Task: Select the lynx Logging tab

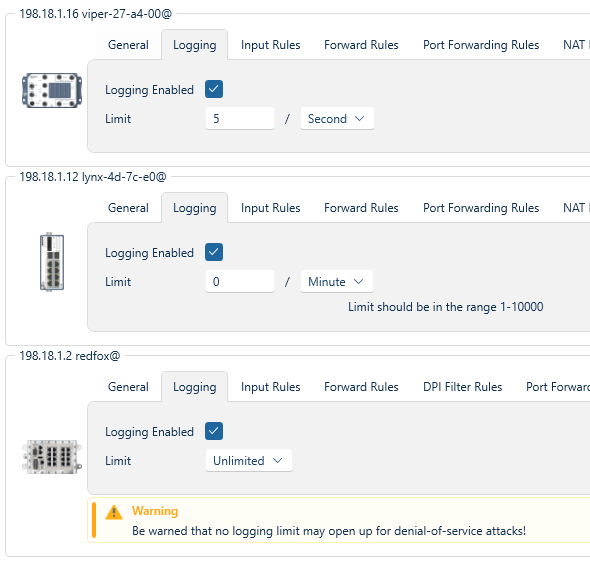Action: pyautogui.click(x=195, y=208)
